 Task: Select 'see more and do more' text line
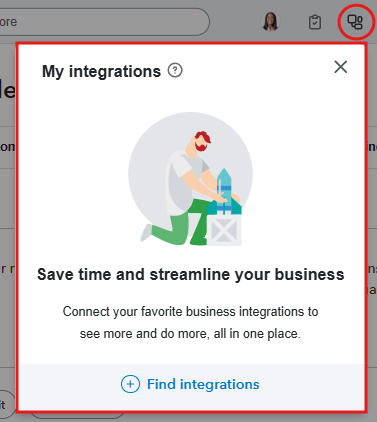coord(190,334)
